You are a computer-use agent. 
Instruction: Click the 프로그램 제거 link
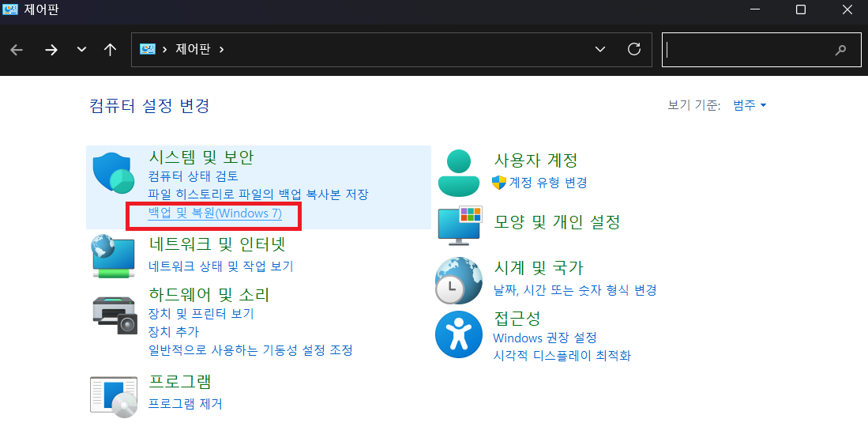(185, 404)
